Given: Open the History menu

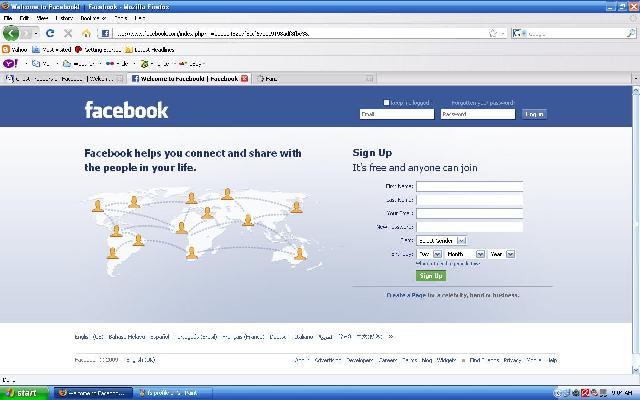Looking at the screenshot, I should [64, 18].
